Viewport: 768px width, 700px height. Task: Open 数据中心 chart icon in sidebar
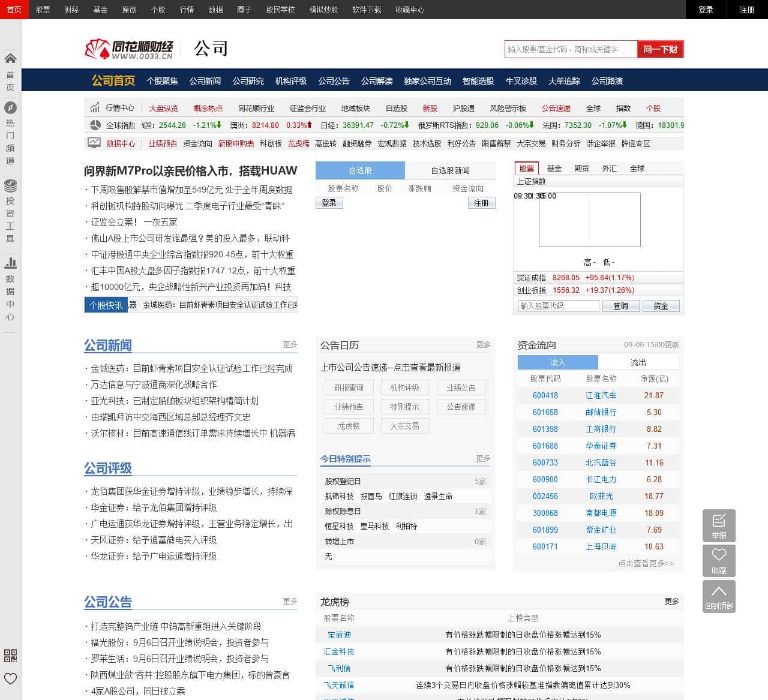(x=10, y=263)
